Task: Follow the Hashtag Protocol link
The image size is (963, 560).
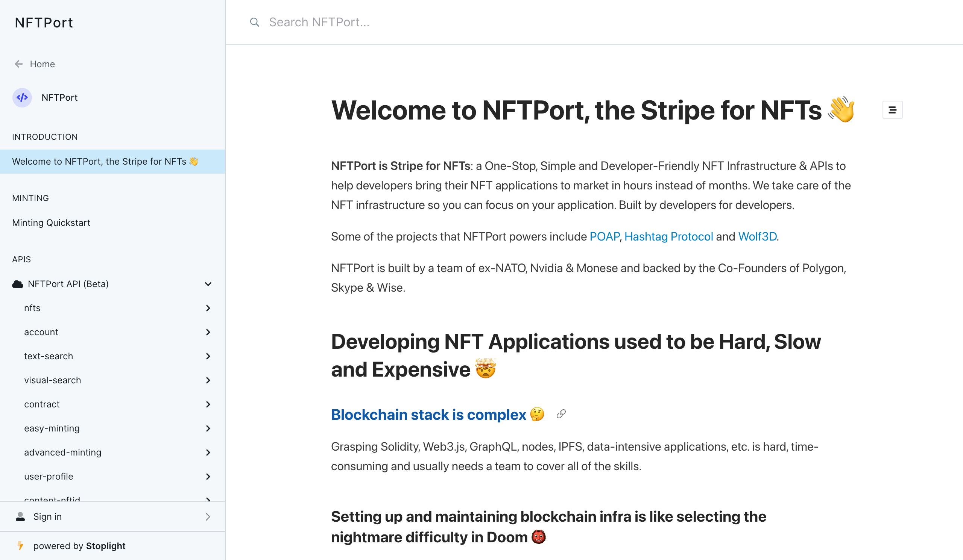Action: [x=668, y=237]
